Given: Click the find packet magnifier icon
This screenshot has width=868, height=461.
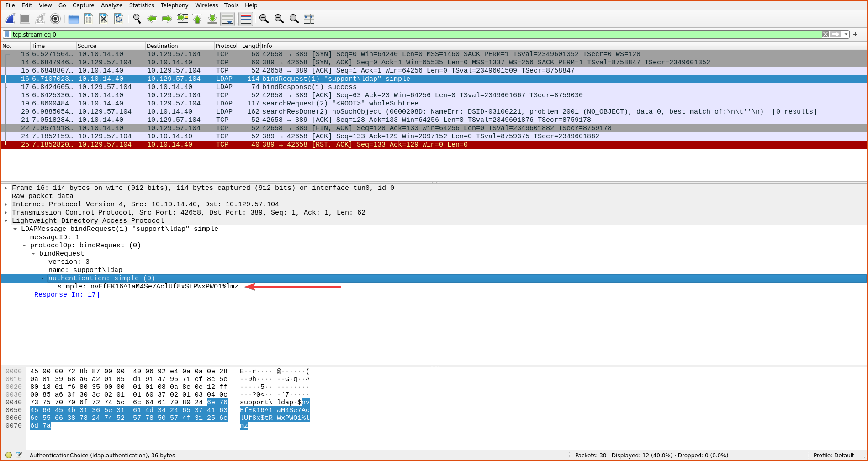Looking at the screenshot, I should pyautogui.click(x=137, y=19).
